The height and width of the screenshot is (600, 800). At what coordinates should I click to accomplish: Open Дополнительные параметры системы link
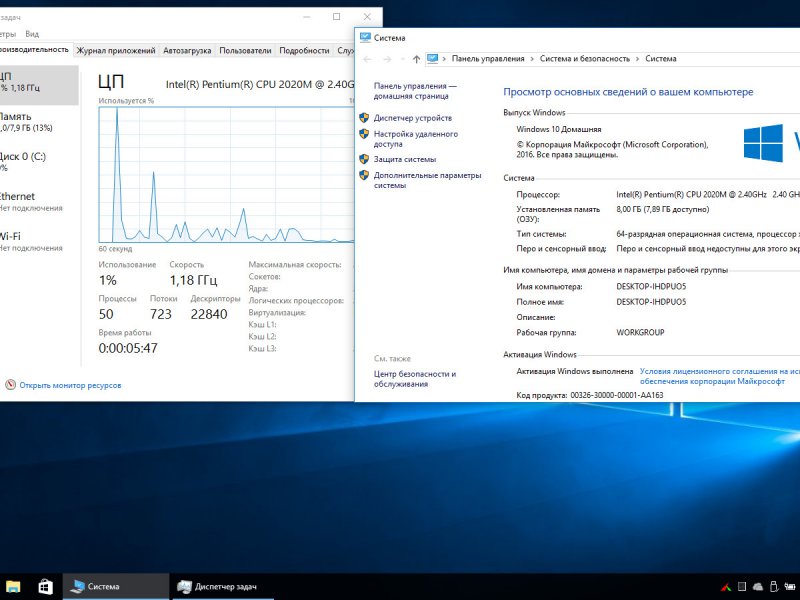point(427,180)
